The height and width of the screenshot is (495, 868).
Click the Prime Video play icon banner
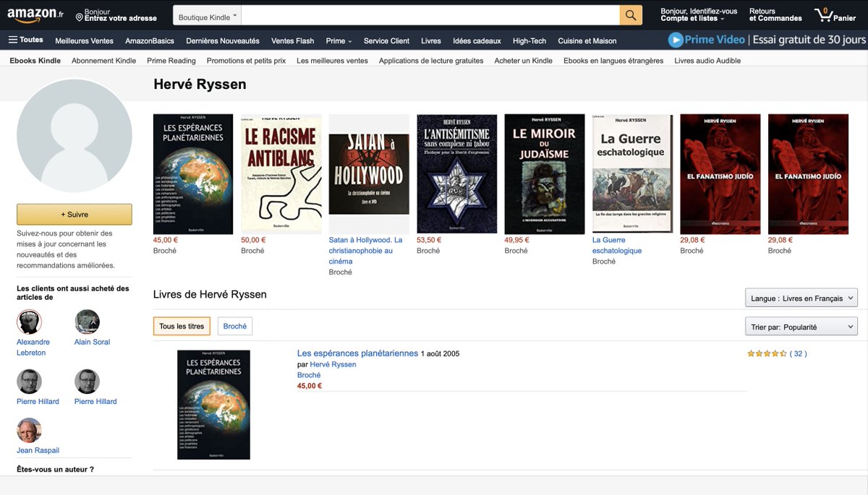(676, 40)
